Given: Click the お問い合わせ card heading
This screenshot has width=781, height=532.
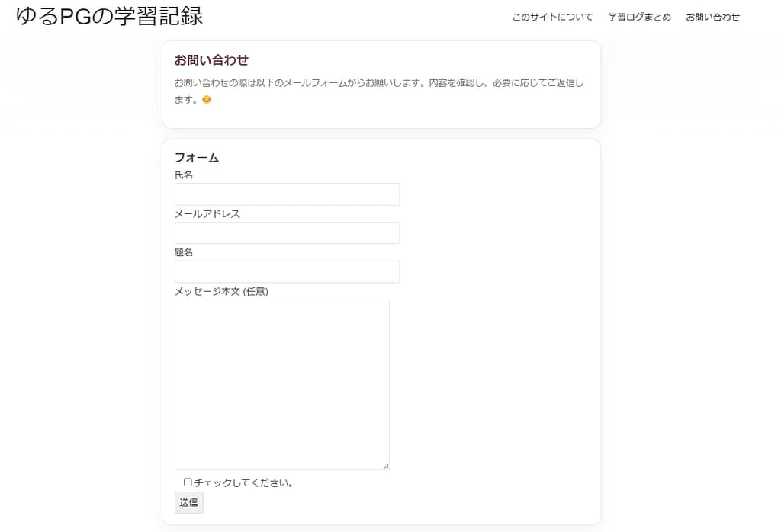Looking at the screenshot, I should [211, 60].
